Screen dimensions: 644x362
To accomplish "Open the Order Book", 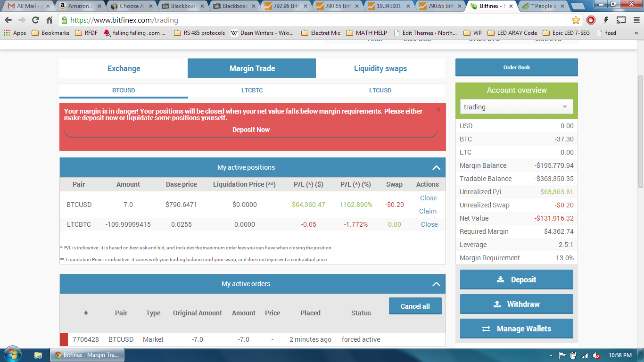I will [x=517, y=67].
